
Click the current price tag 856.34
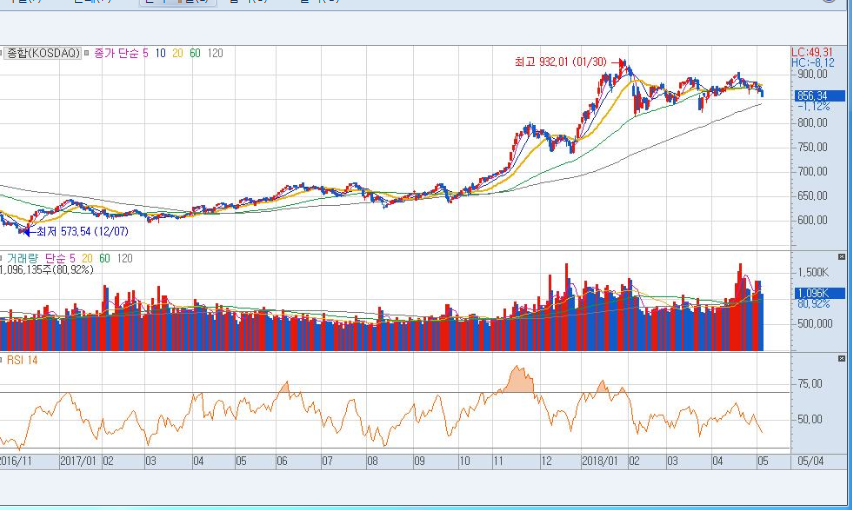tap(810, 96)
